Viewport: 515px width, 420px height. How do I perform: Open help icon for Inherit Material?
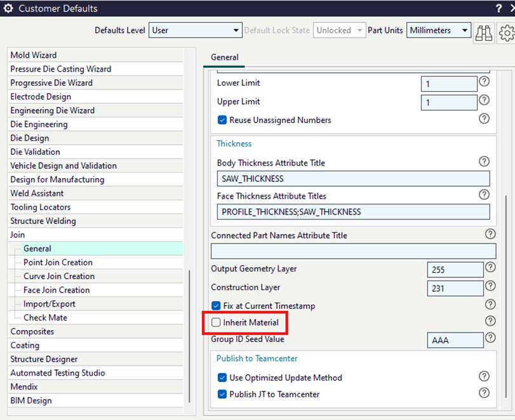[490, 321]
